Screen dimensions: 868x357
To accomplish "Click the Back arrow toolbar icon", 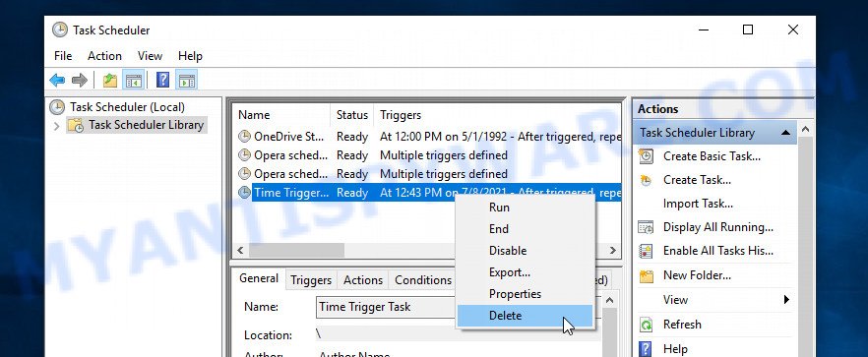I will (x=57, y=81).
